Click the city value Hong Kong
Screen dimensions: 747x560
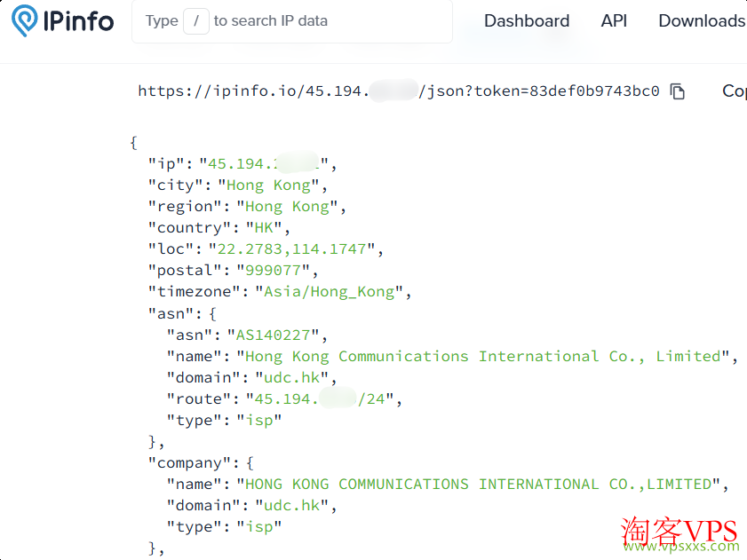pyautogui.click(x=271, y=185)
